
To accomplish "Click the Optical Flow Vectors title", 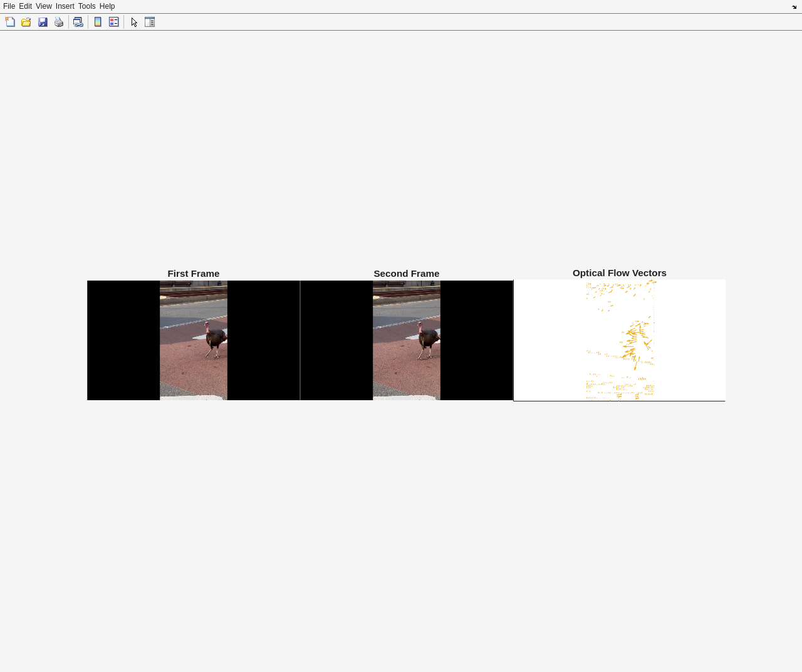I will (619, 273).
